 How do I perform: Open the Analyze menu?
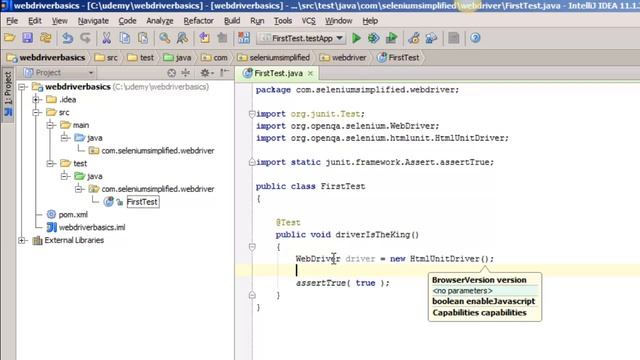160,21
